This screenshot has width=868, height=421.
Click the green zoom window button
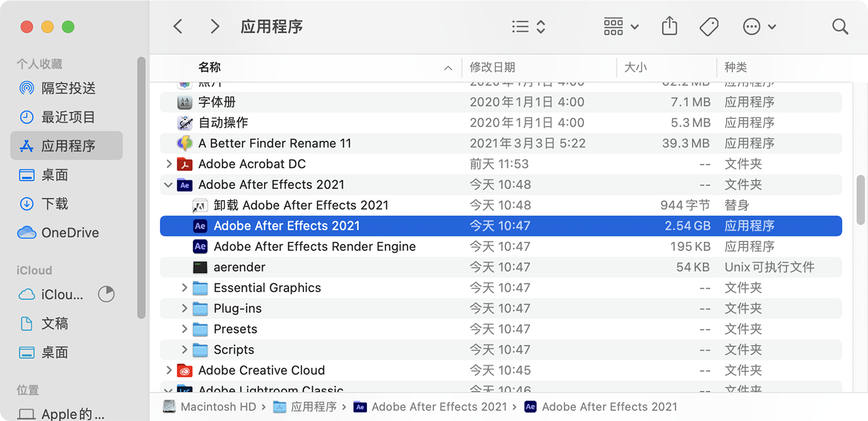[68, 27]
